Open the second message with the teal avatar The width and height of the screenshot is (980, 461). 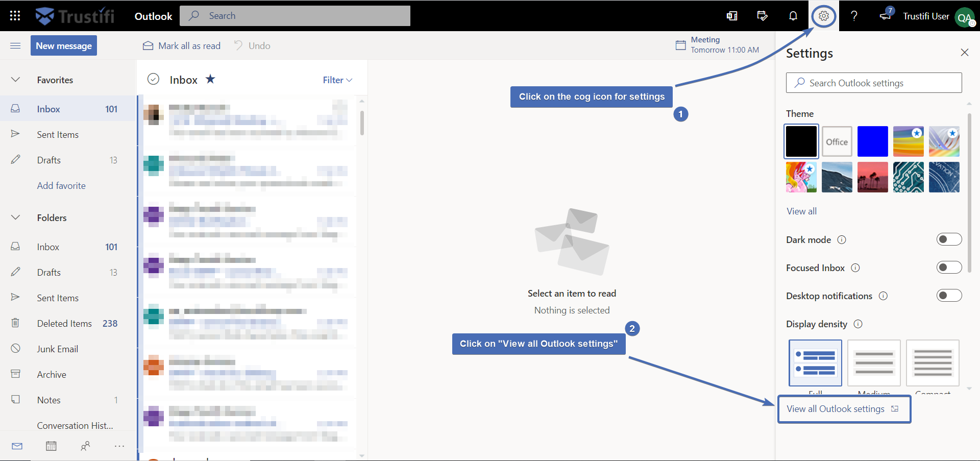247,172
